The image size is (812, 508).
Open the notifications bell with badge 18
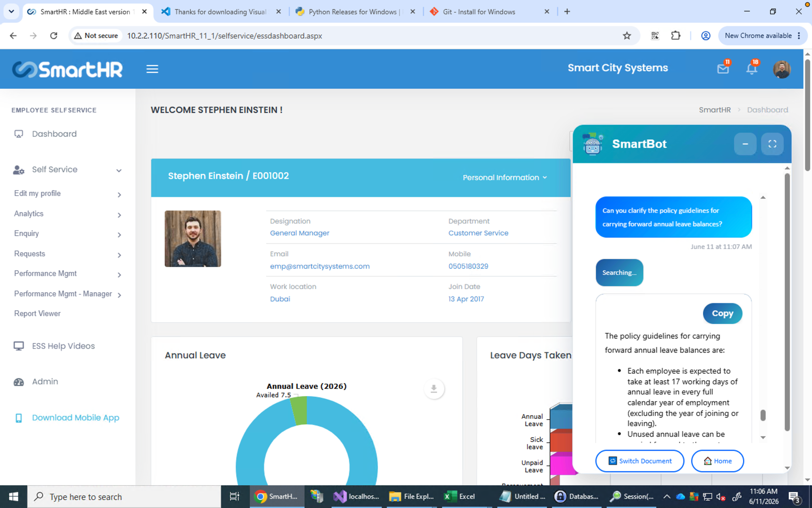pos(752,68)
